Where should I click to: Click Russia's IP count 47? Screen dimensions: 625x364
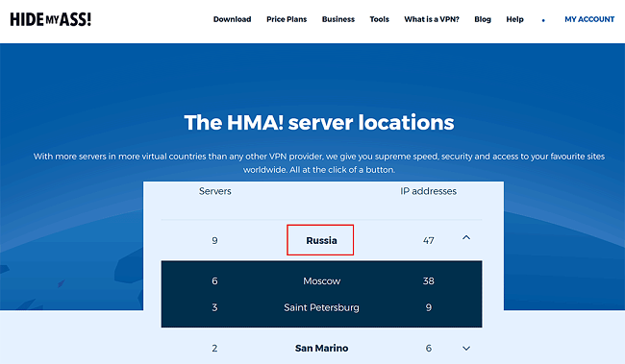click(429, 240)
